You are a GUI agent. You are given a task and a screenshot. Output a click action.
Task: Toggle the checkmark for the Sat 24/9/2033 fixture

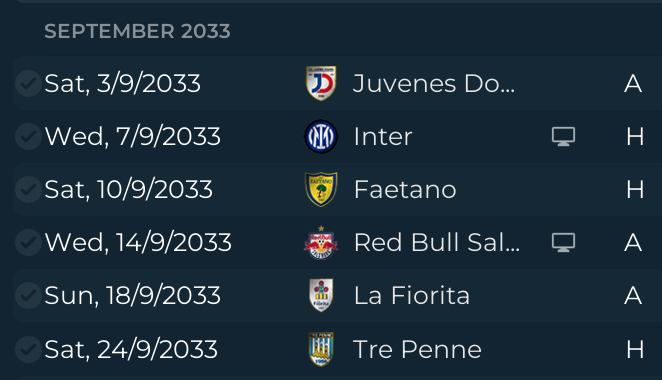tap(28, 349)
